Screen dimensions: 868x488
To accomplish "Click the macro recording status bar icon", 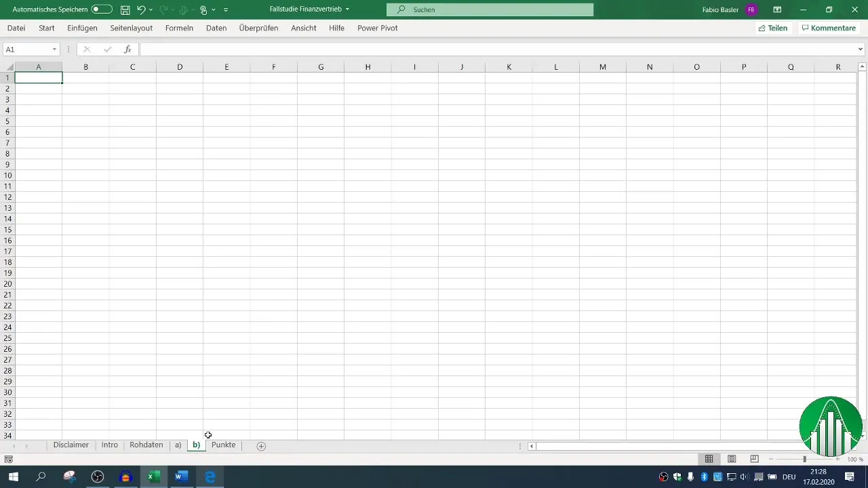I will pyautogui.click(x=8, y=459).
